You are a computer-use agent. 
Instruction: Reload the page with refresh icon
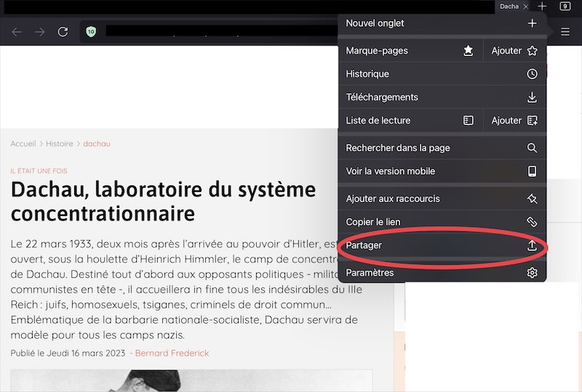63,32
